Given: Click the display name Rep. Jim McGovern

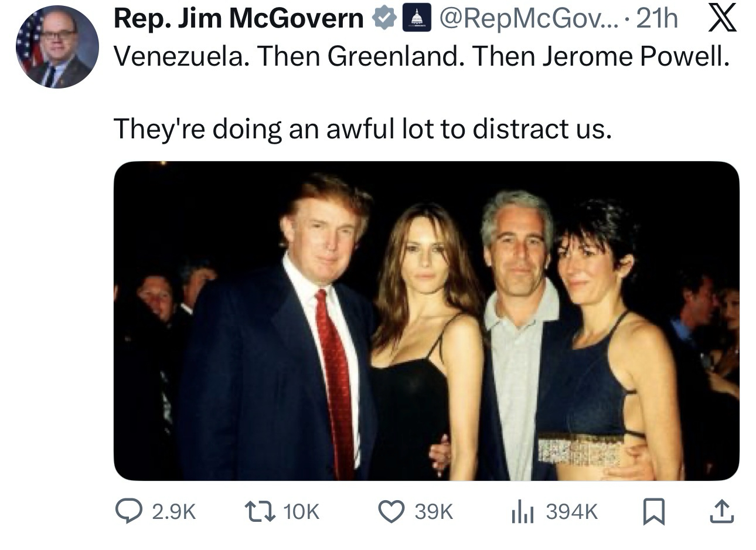Looking at the screenshot, I should click(x=238, y=19).
